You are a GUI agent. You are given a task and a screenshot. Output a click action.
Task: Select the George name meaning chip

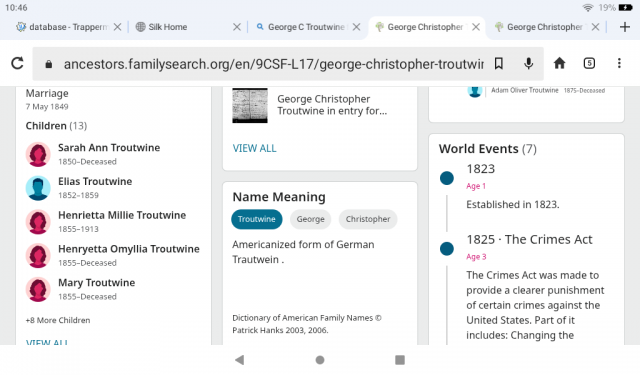311,219
